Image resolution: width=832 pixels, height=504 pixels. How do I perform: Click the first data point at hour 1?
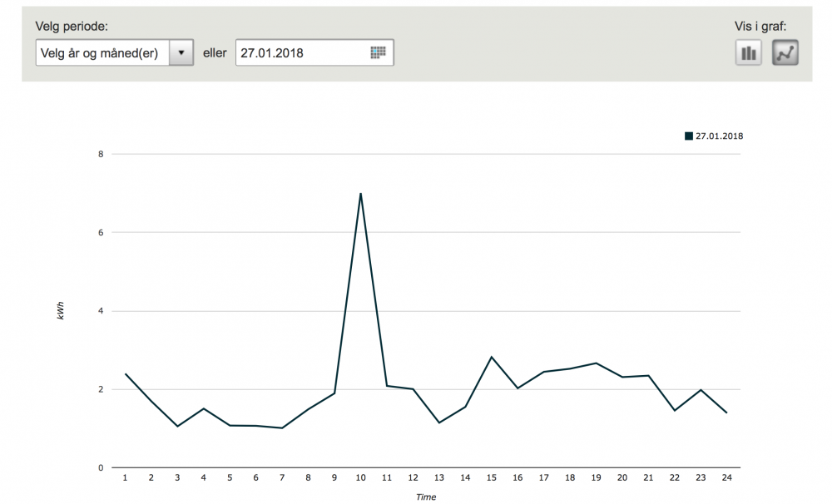click(x=125, y=373)
